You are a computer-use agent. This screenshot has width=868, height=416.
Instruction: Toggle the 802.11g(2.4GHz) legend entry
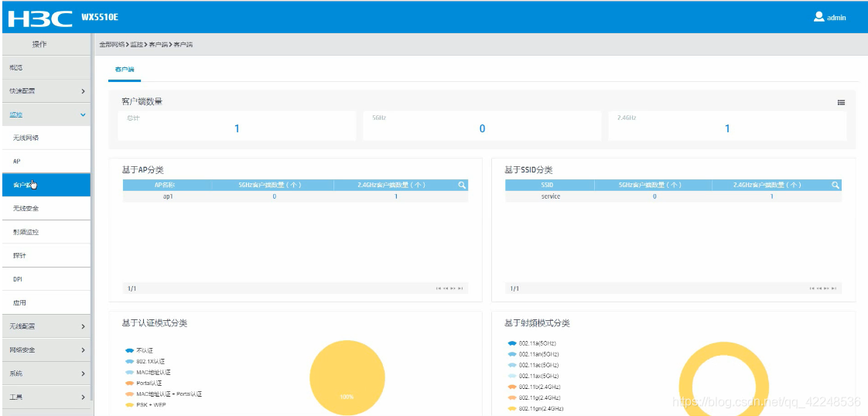(535, 397)
